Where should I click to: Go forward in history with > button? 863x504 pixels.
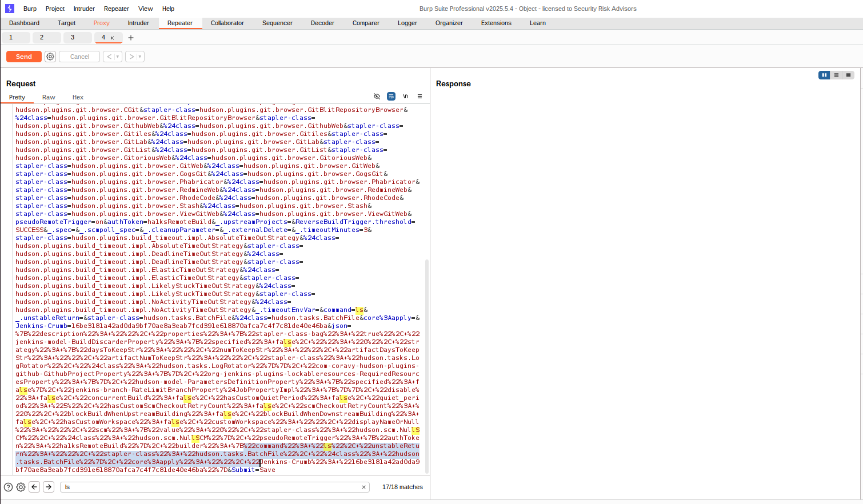131,57
